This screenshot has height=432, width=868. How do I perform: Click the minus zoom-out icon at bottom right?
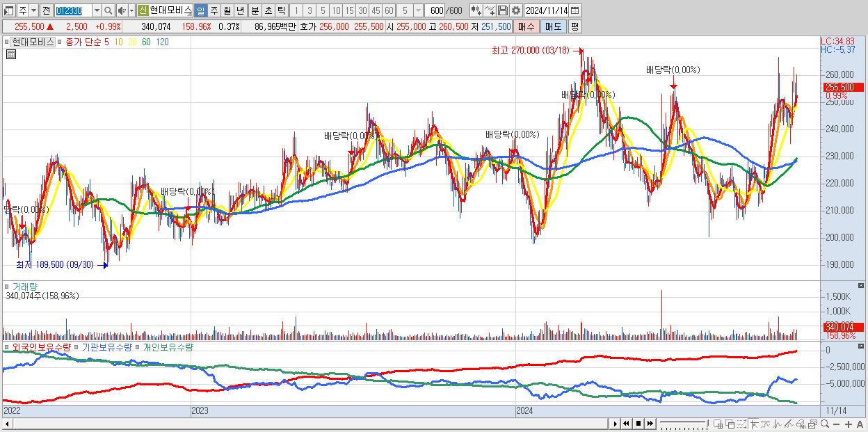pyautogui.click(x=836, y=424)
